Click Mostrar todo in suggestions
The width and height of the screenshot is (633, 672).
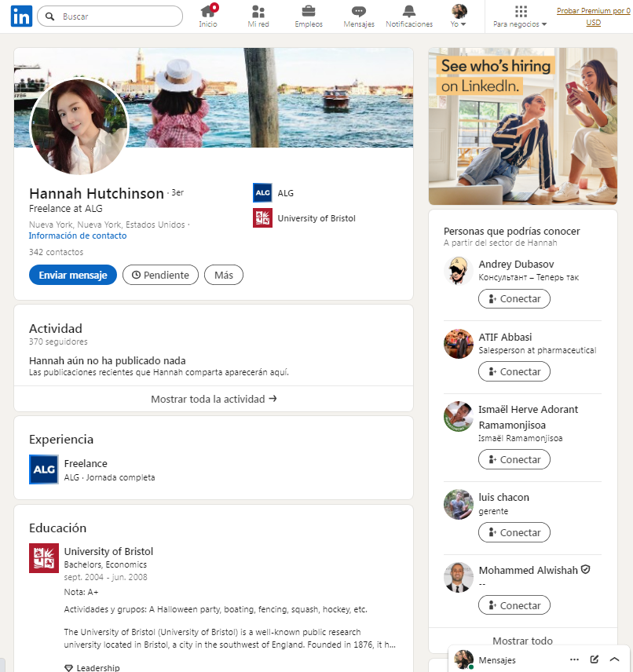(x=523, y=641)
